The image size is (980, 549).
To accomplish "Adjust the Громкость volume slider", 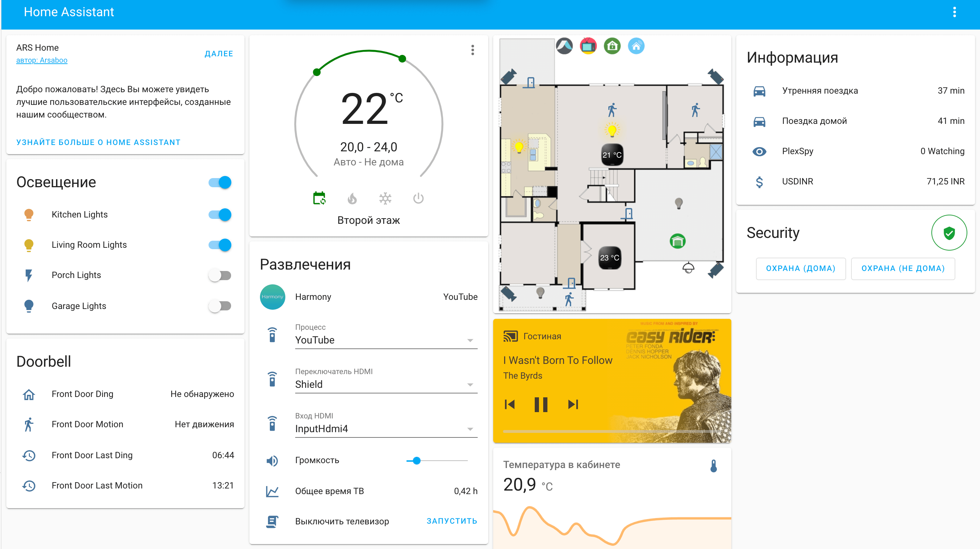I will pyautogui.click(x=417, y=460).
